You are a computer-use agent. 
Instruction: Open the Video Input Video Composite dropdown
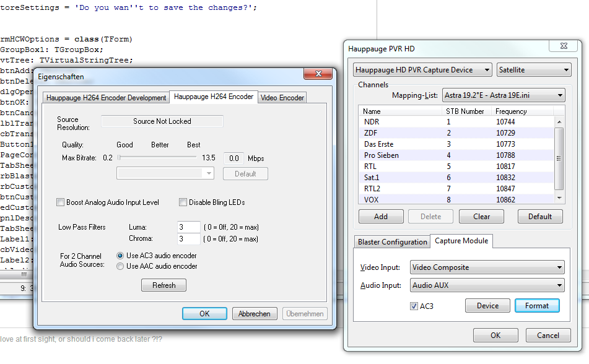487,267
